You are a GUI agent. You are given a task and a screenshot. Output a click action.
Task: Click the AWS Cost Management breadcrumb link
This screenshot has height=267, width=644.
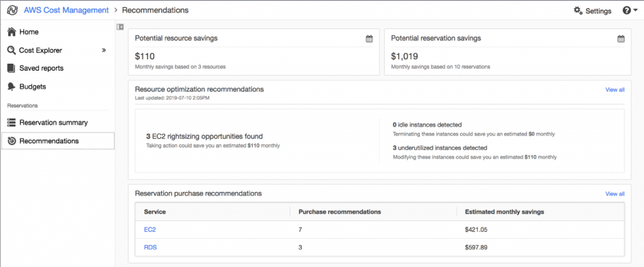coord(66,10)
